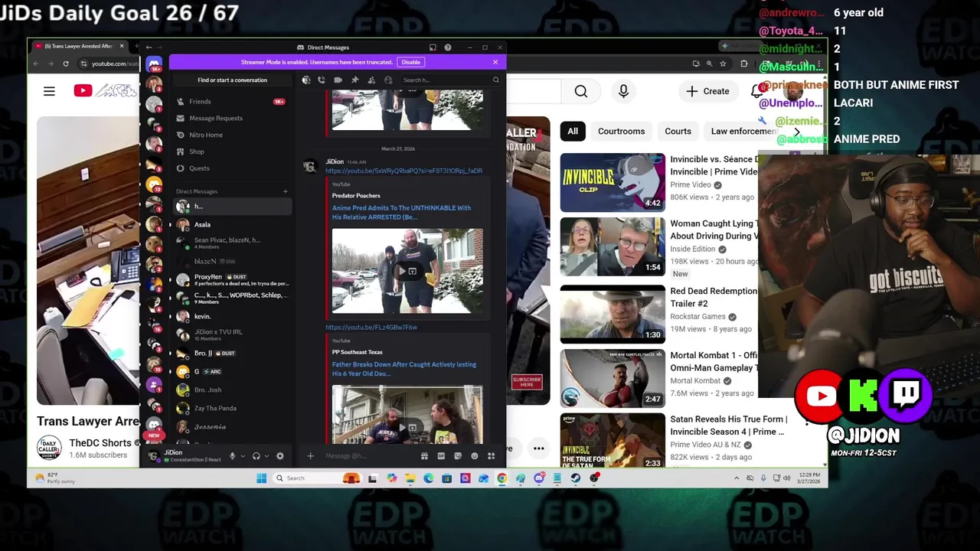The image size is (980, 551).
Task: Show more YouTube filter chips arrow
Action: 796,132
